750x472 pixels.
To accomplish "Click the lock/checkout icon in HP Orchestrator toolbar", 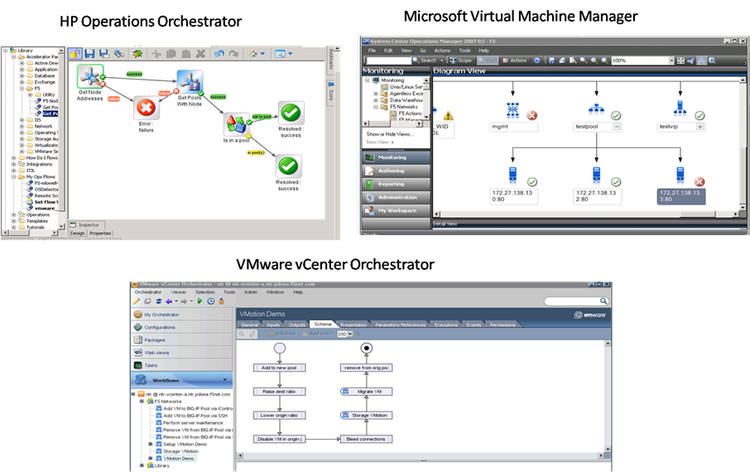I will click(74, 54).
